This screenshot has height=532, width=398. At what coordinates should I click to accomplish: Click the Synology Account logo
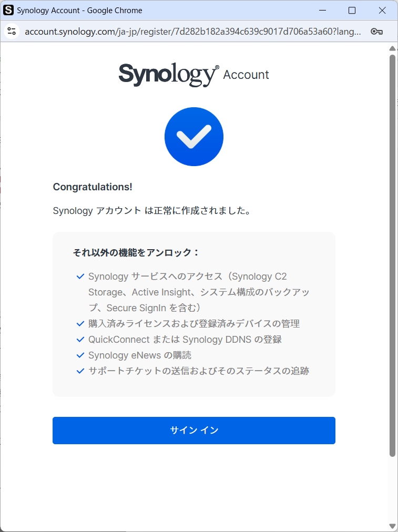pos(193,75)
